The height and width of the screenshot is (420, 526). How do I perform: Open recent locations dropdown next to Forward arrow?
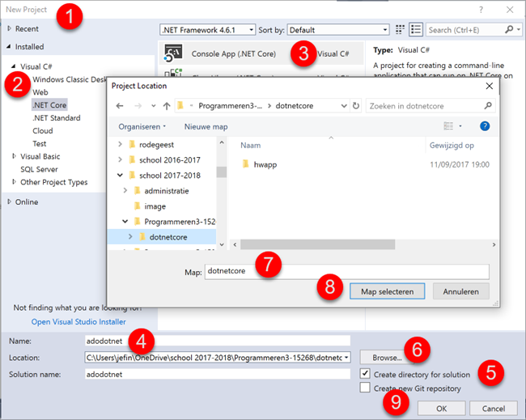pyautogui.click(x=153, y=106)
